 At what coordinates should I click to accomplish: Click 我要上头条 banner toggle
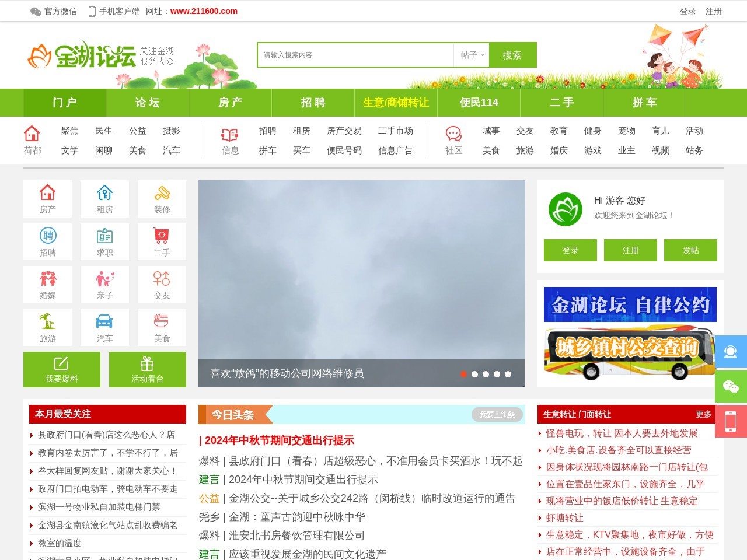[x=495, y=414]
